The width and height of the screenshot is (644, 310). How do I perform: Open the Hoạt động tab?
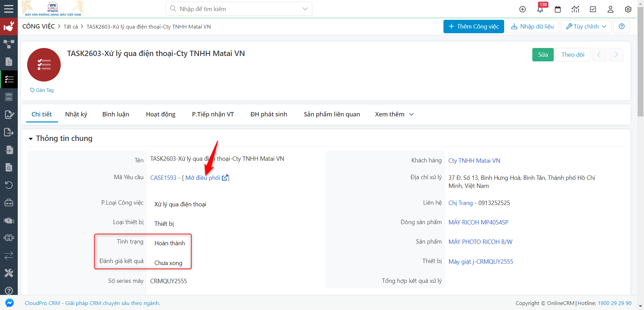click(161, 114)
